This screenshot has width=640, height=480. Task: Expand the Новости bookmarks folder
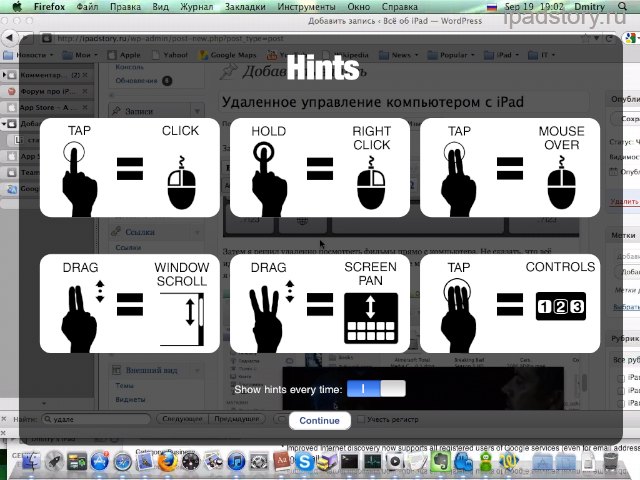pos(28,55)
